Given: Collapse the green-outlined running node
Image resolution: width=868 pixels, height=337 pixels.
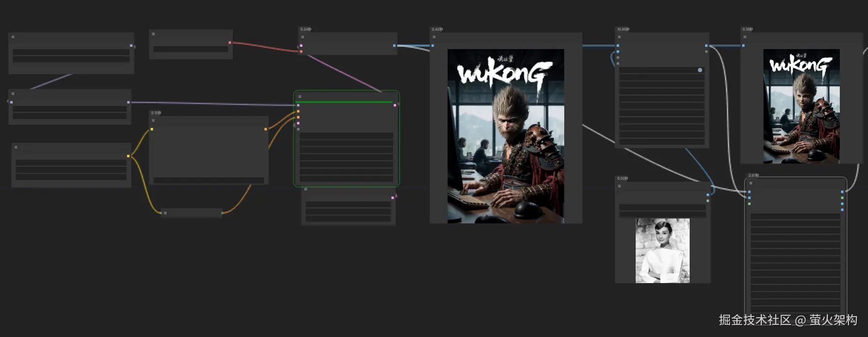Looking at the screenshot, I should point(300,97).
